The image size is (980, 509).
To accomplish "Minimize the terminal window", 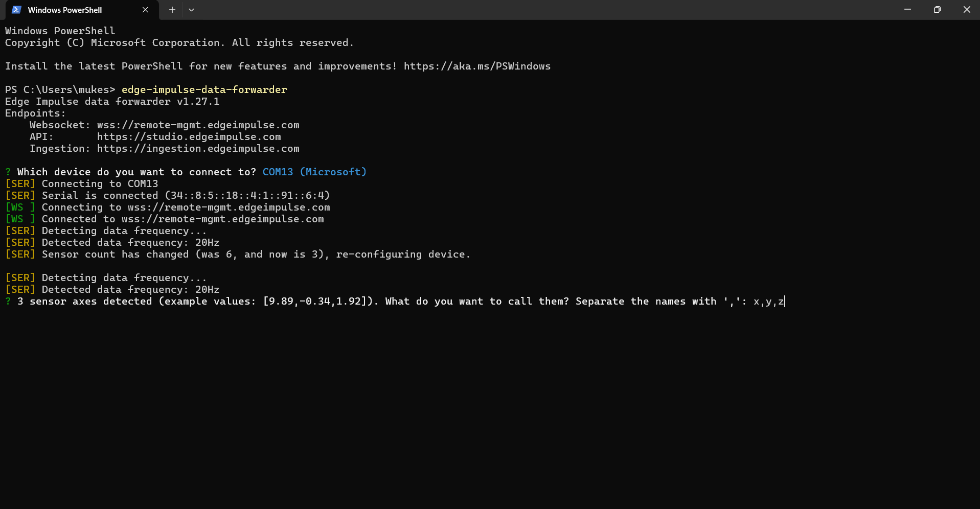I will click(x=907, y=10).
